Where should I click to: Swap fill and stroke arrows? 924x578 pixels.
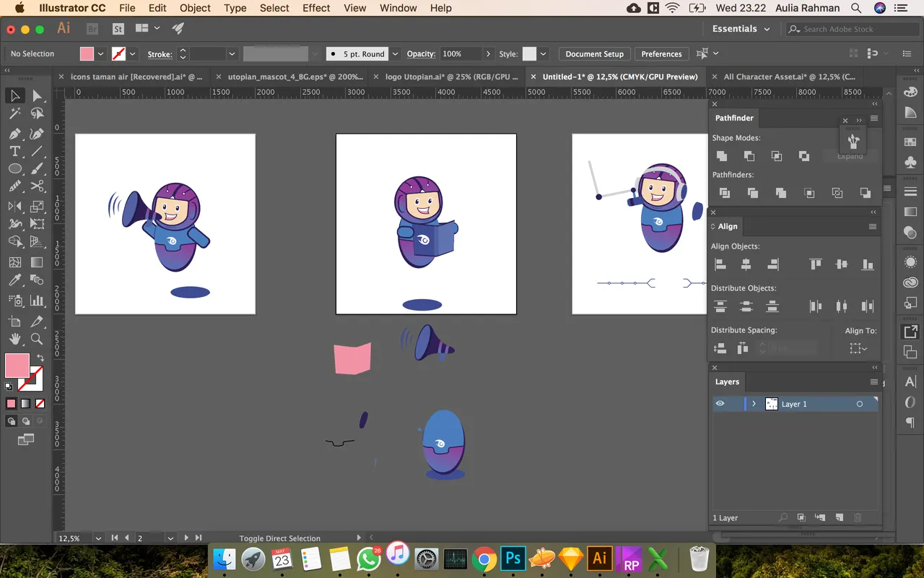pyautogui.click(x=40, y=358)
